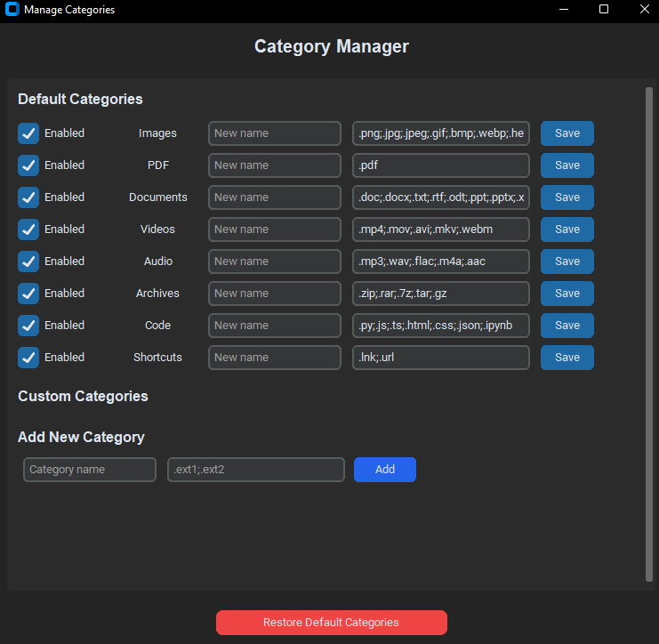The width and height of the screenshot is (659, 644).
Task: Click the blue Add button
Action: pyautogui.click(x=385, y=470)
